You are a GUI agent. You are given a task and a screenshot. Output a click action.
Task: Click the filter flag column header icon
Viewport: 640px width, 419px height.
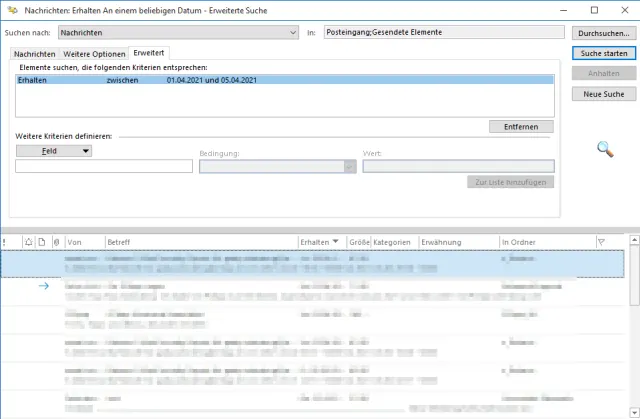pos(601,242)
